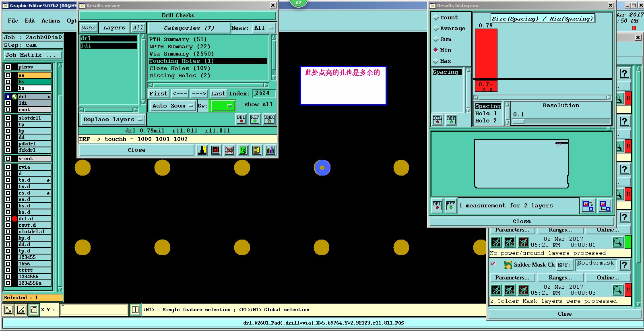Click histogram transfer icon with down arrow

point(588,206)
